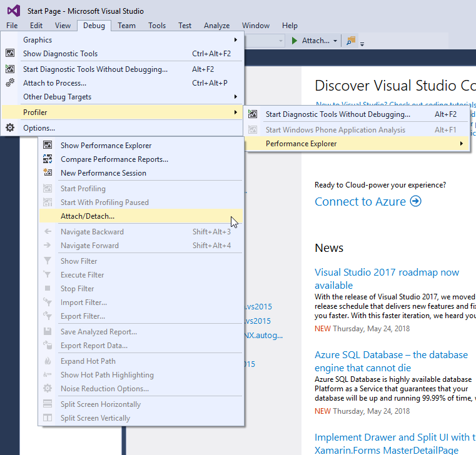476x455 pixels.
Task: Click the Compare Performance Reports icon
Action: pos(48,159)
